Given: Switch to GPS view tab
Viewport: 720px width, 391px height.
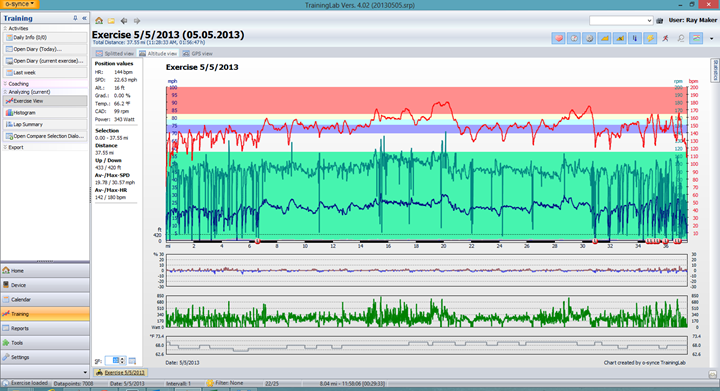Looking at the screenshot, I should (198, 54).
